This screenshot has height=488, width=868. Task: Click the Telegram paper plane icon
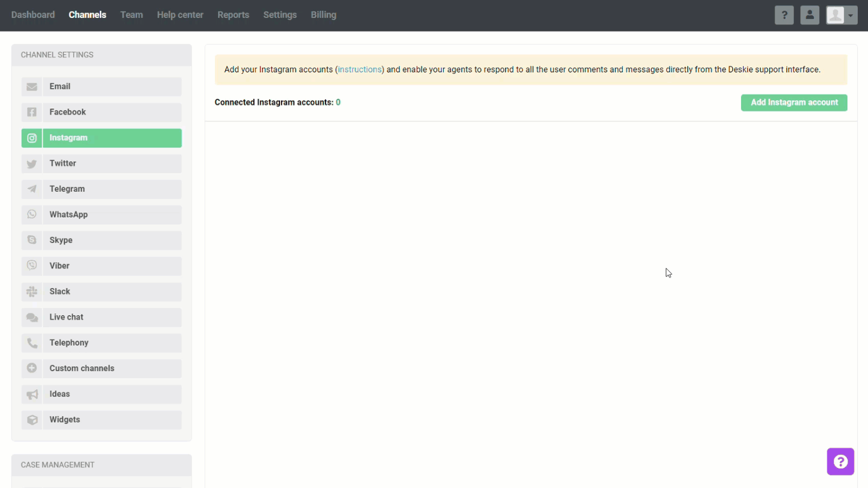click(x=32, y=189)
